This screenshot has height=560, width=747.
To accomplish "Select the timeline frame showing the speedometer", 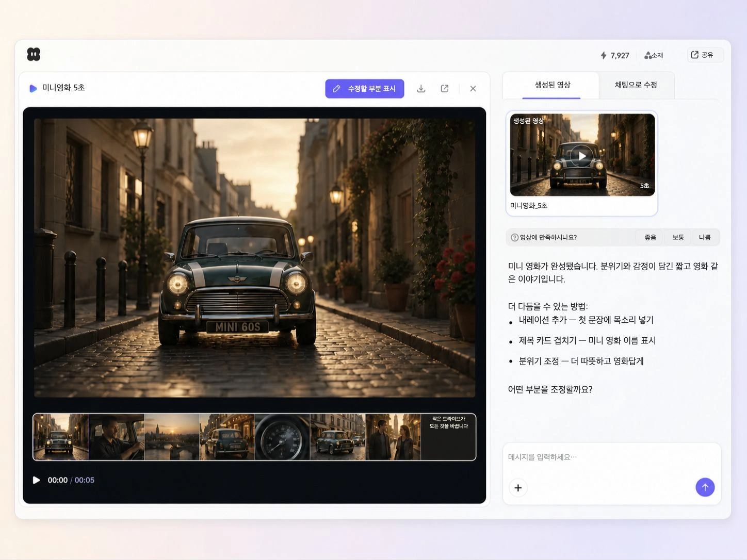I will tap(282, 437).
